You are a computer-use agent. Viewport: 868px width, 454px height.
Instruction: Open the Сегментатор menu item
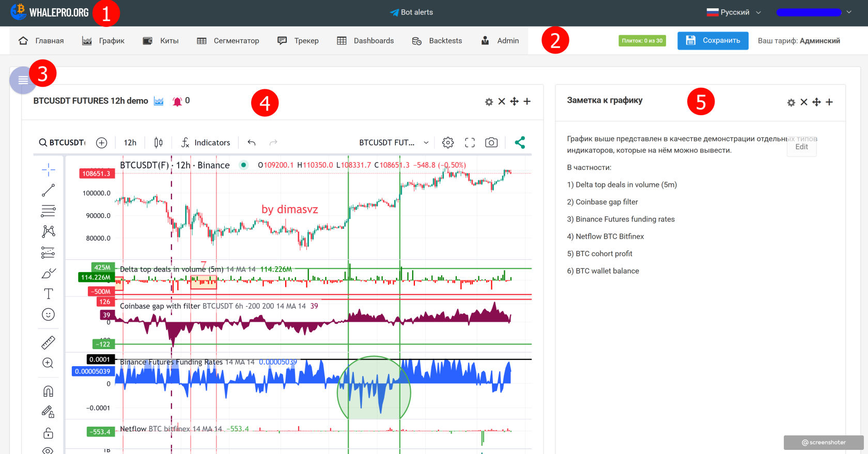point(228,41)
